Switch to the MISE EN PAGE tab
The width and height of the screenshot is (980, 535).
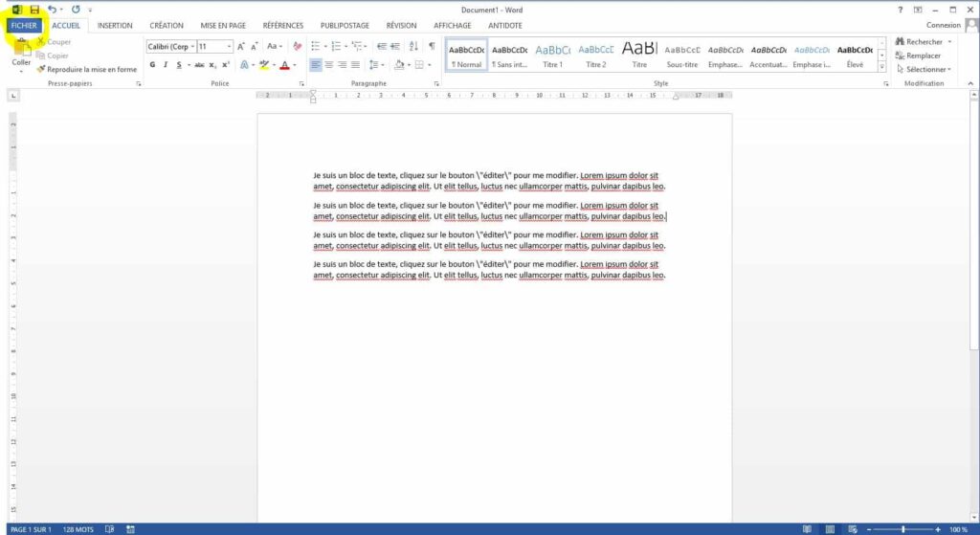coord(223,26)
